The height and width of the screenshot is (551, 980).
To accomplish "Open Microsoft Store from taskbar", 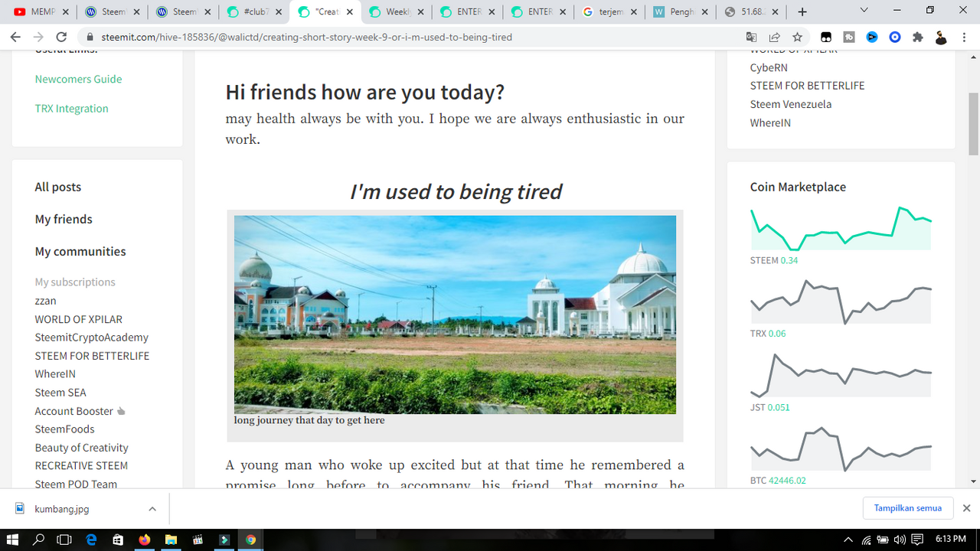I will click(117, 540).
